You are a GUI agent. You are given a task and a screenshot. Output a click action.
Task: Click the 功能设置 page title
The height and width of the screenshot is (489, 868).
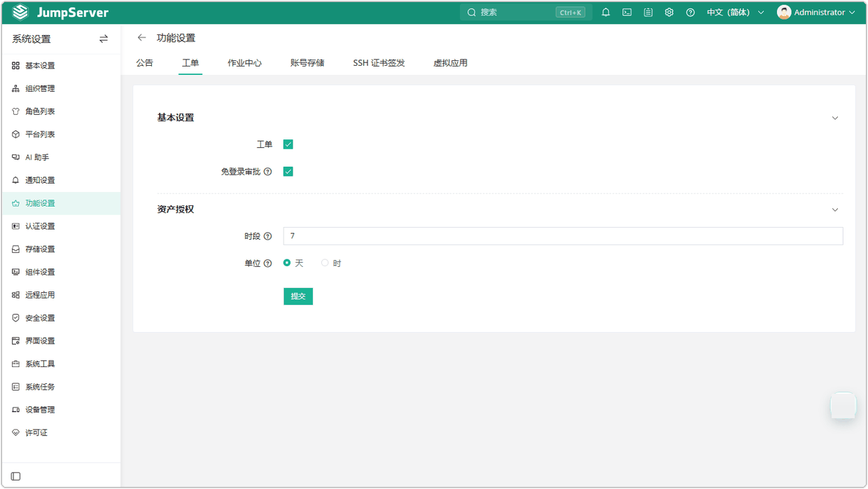tap(176, 38)
